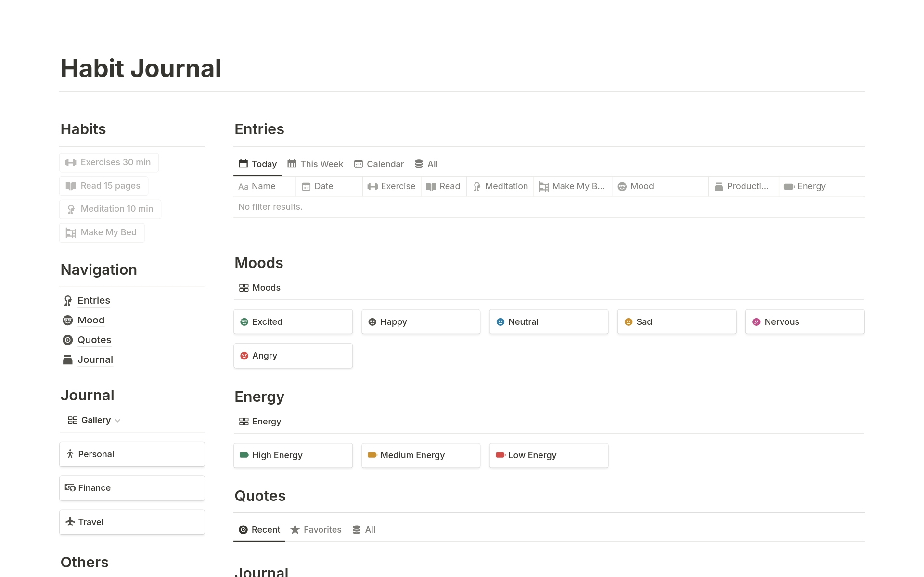Click the pink Nervous face icon
Viewport: 924px width, 577px height.
756,322
